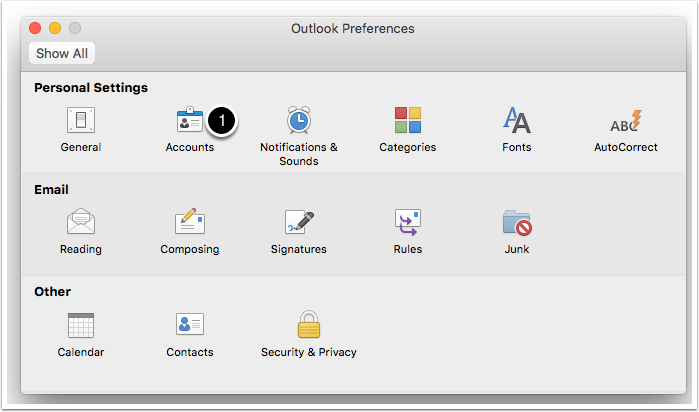
Task: Open the Fonts preferences
Action: (x=517, y=122)
